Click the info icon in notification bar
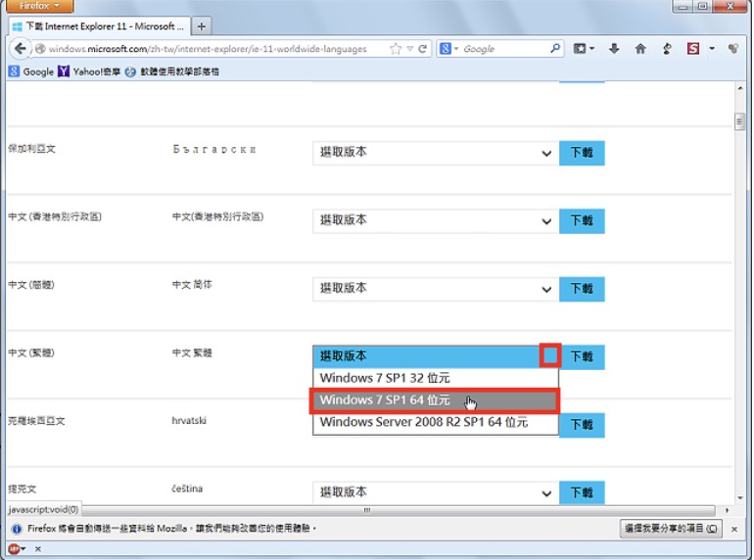This screenshot has height=560, width=754. point(17,529)
